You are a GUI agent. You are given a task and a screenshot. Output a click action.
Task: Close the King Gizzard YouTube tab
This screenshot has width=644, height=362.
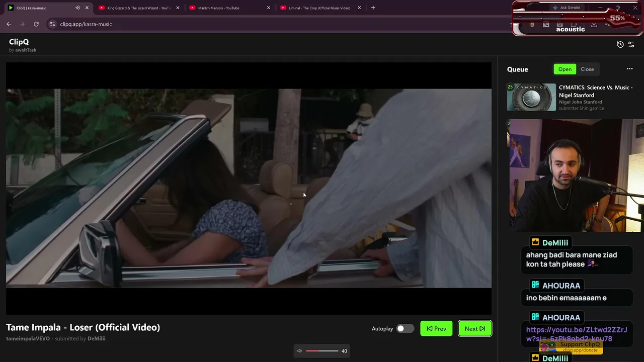pos(178,8)
